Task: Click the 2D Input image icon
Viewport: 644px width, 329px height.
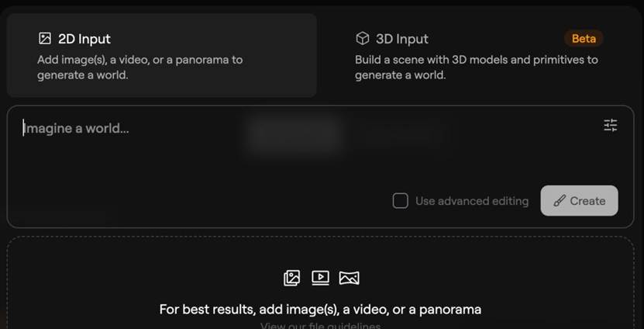Action: click(x=45, y=39)
